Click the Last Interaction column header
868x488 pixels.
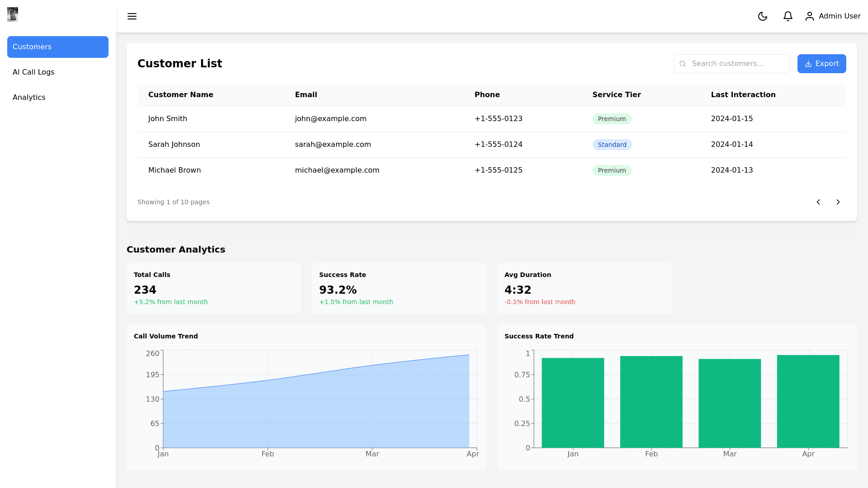click(x=743, y=95)
